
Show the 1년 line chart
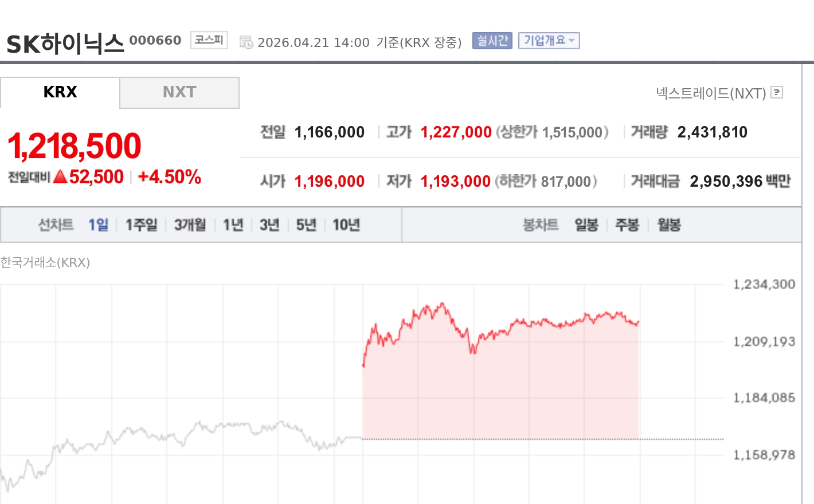point(233,225)
